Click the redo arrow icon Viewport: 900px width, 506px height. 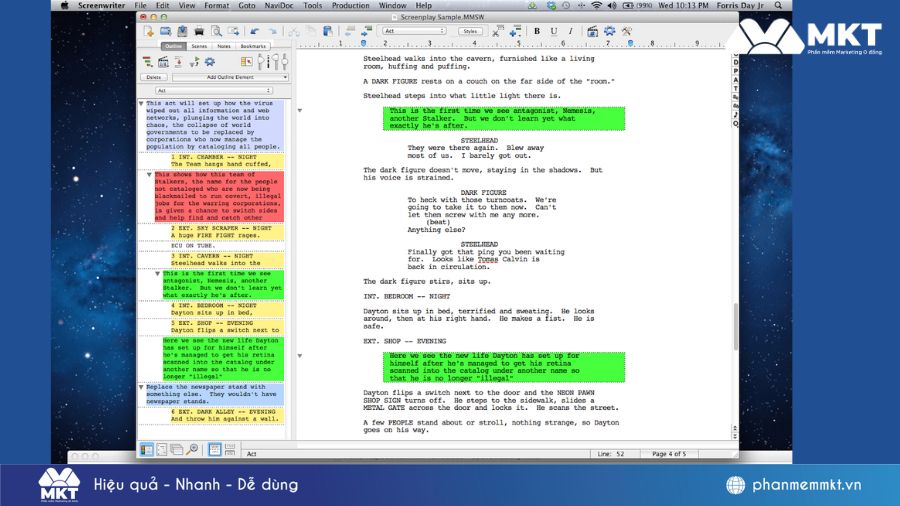pos(273,32)
